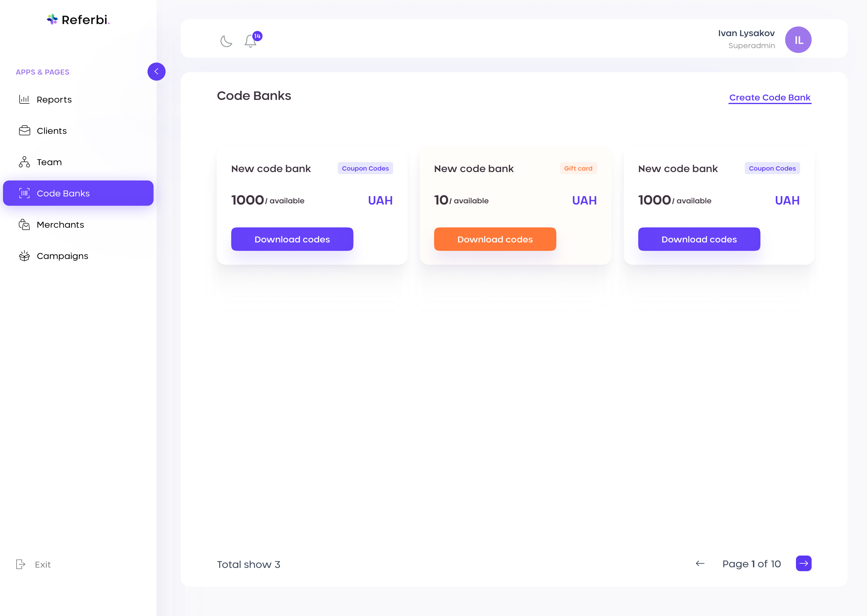Image resolution: width=867 pixels, height=616 pixels.
Task: Click the Team hierarchy icon
Action: pos(24,162)
